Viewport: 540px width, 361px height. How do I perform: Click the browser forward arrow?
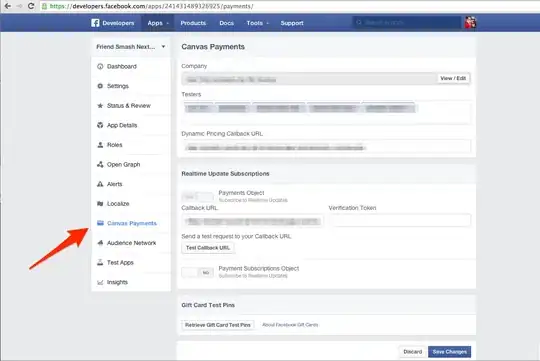(19, 6)
